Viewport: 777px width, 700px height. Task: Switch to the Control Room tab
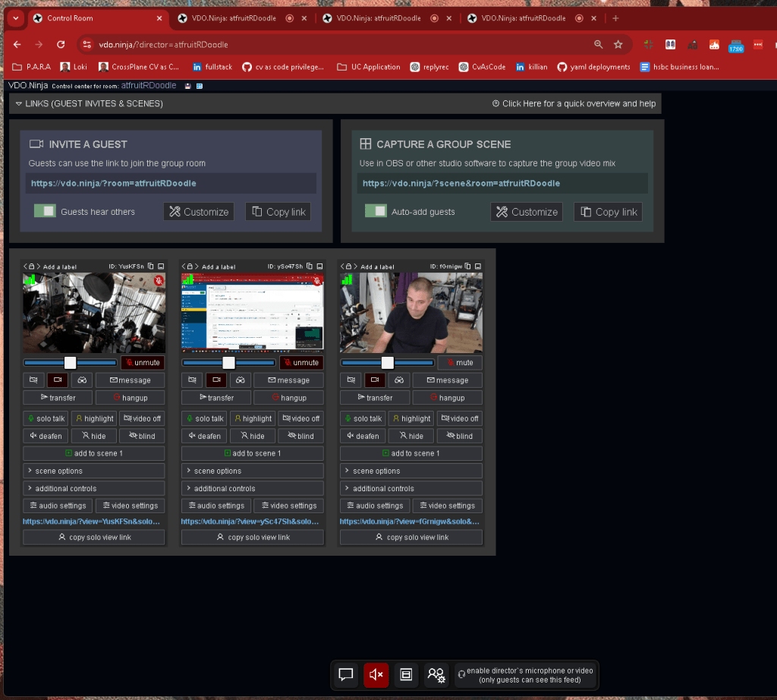(x=98, y=18)
